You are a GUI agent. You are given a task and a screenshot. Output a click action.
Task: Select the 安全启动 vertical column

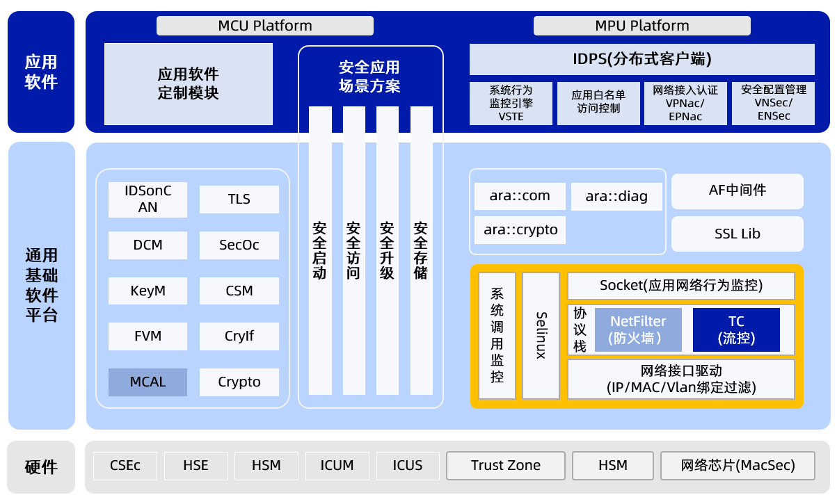pyautogui.click(x=320, y=250)
